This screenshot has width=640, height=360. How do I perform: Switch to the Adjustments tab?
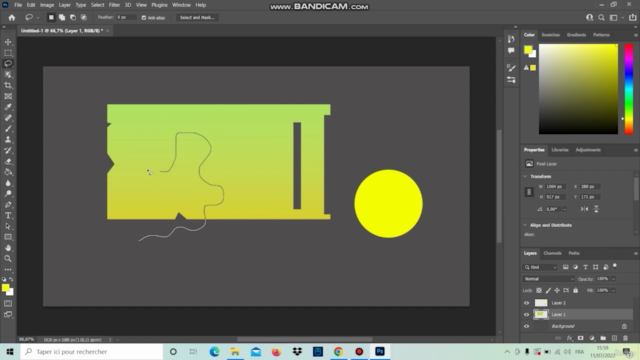point(588,150)
